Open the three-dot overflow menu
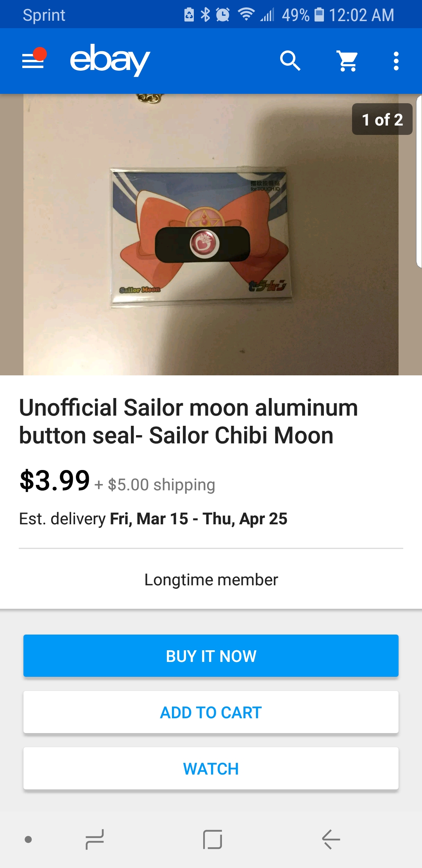Screen dimensions: 422x868 (396, 61)
